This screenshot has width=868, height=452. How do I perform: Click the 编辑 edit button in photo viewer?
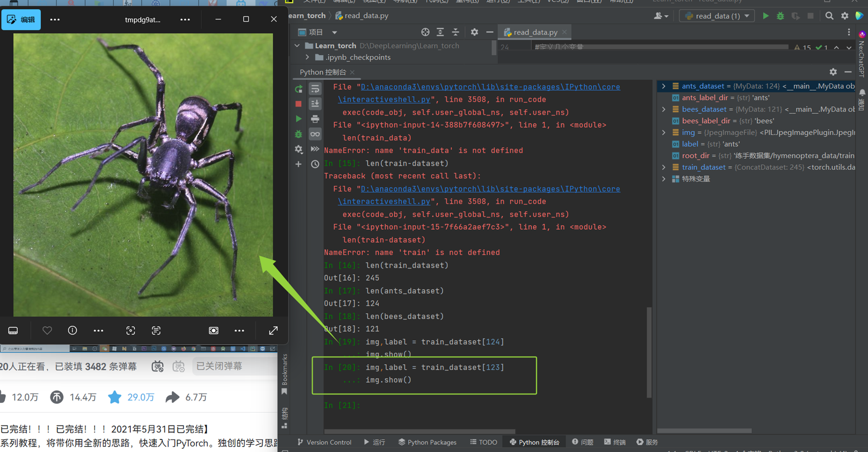tap(21, 20)
